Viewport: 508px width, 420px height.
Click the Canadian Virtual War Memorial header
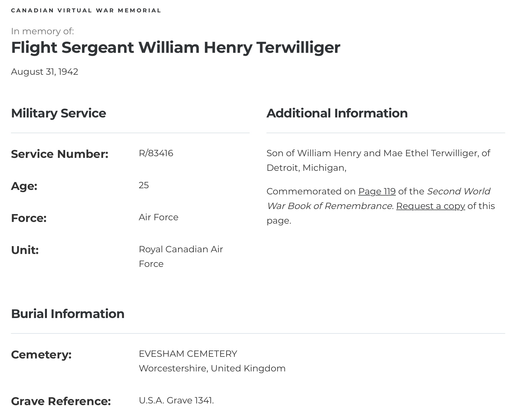point(86,10)
